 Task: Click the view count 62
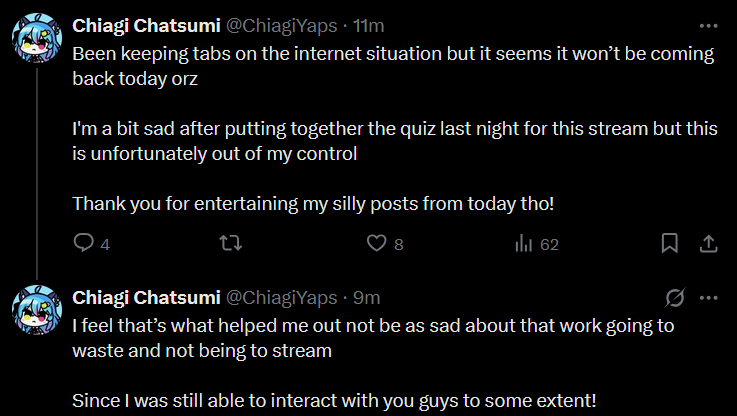coord(549,244)
